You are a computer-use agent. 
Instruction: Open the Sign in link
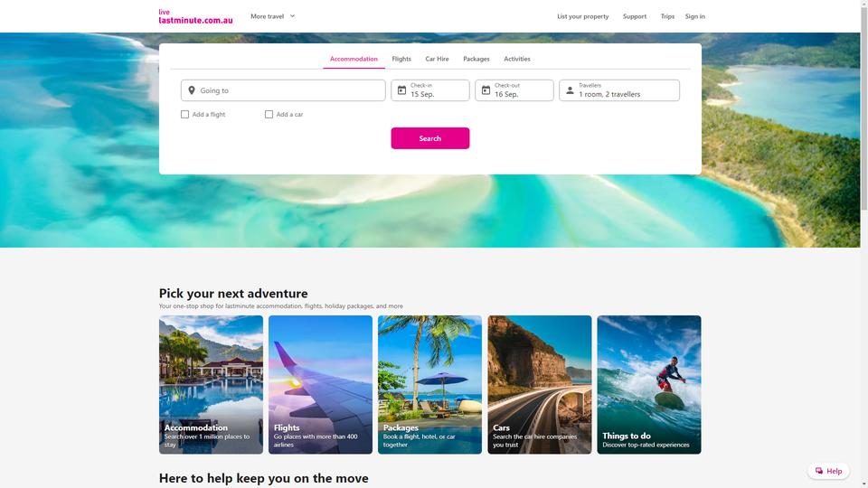pyautogui.click(x=694, y=16)
